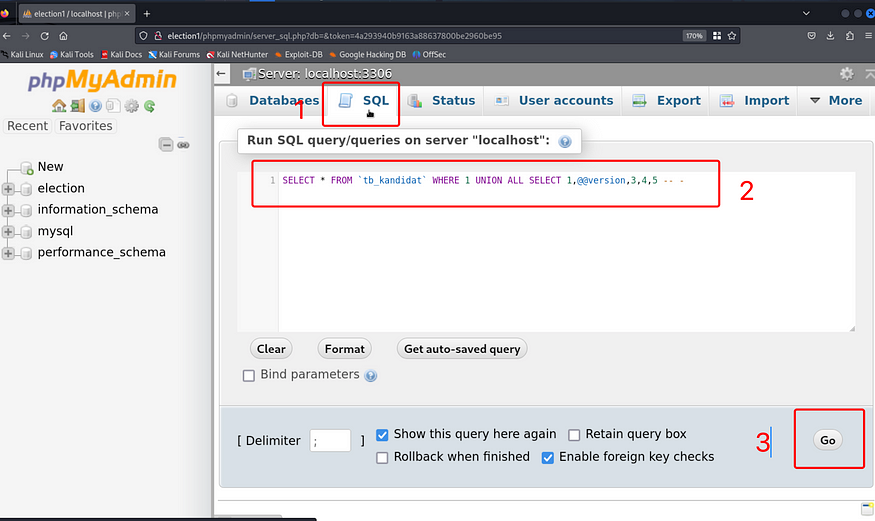Open the Export tab
The width and height of the screenshot is (875, 521).
pyautogui.click(x=666, y=100)
